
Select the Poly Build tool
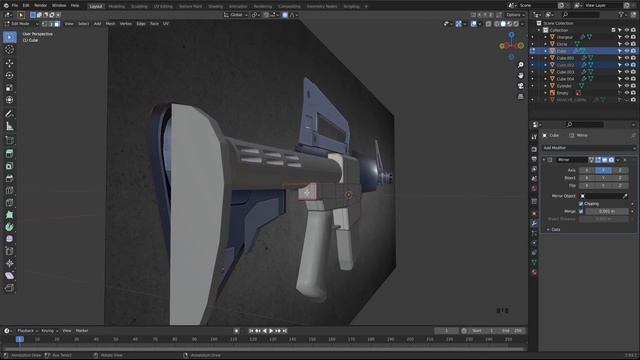(9, 215)
